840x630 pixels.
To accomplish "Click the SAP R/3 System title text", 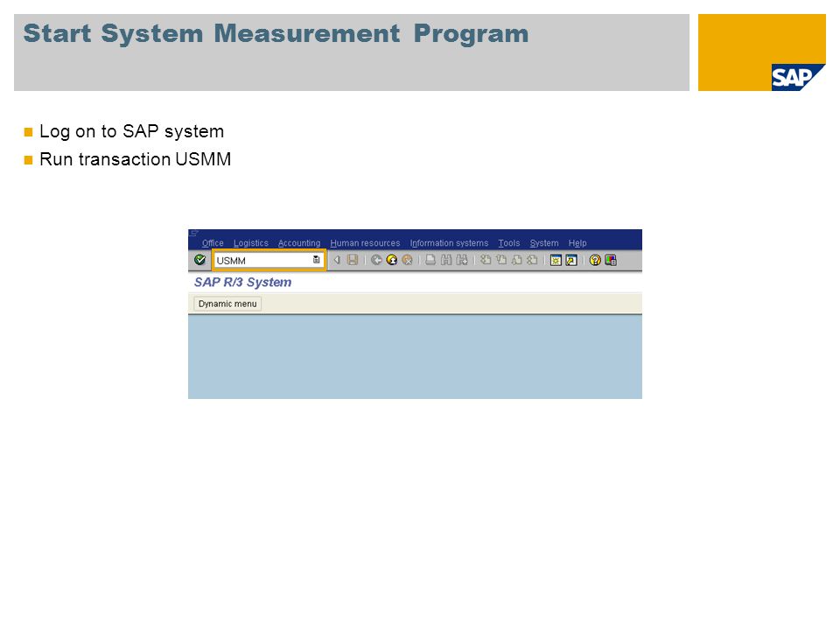I will (x=242, y=283).
